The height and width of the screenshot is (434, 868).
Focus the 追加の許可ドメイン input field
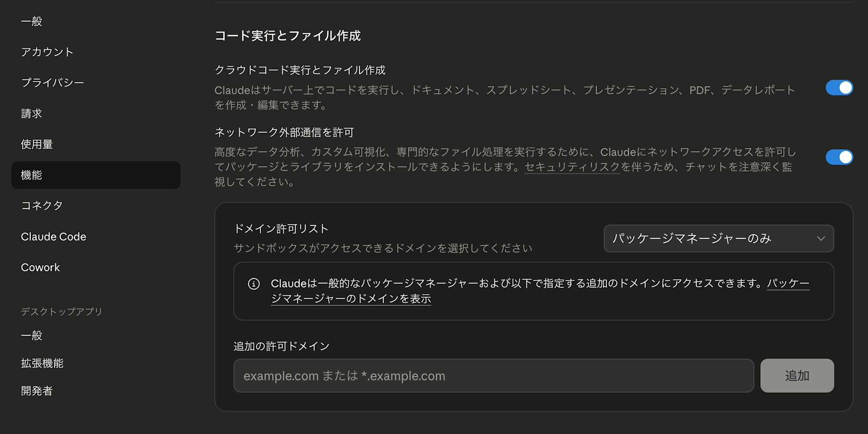[493, 375]
